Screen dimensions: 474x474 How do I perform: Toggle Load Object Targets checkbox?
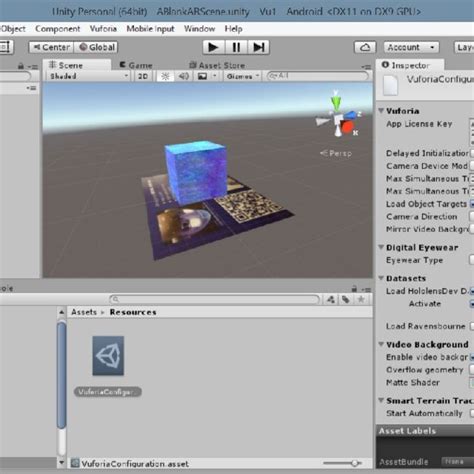click(472, 204)
